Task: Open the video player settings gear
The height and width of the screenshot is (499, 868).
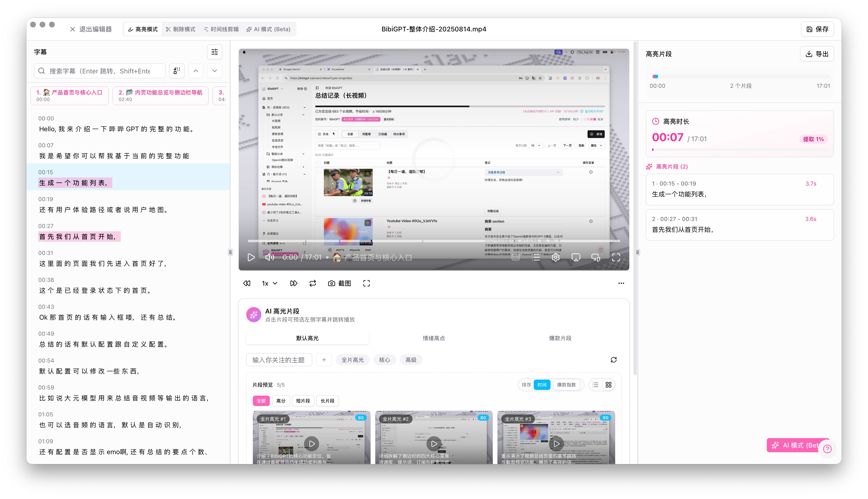Action: click(x=555, y=257)
